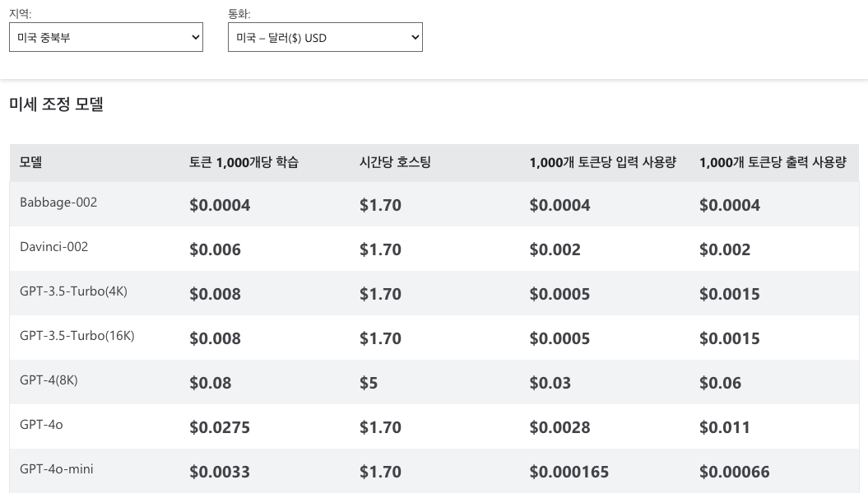Click GPT-4(8K) input usage price $0.03
868x503 pixels.
click(550, 383)
